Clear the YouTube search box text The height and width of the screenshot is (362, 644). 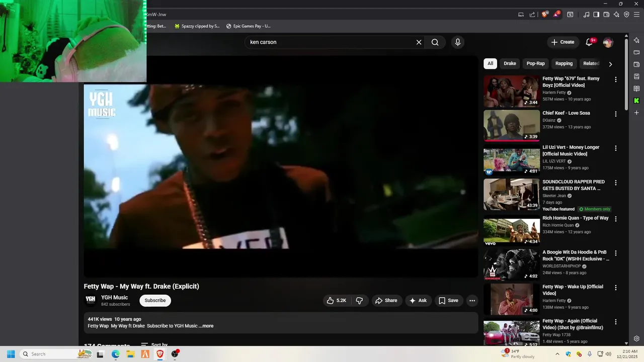(x=419, y=42)
